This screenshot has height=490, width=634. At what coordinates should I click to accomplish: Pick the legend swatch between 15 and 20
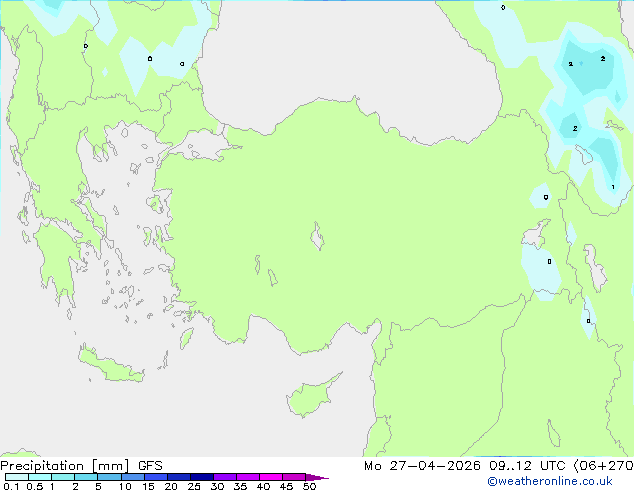pyautogui.click(x=156, y=477)
